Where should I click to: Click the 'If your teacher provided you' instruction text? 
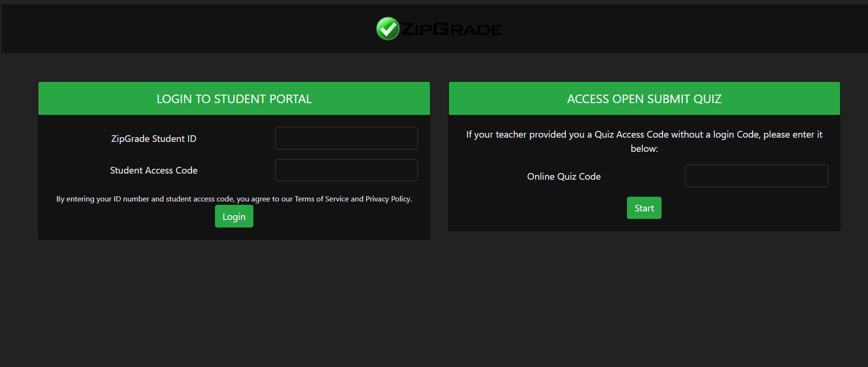point(644,141)
